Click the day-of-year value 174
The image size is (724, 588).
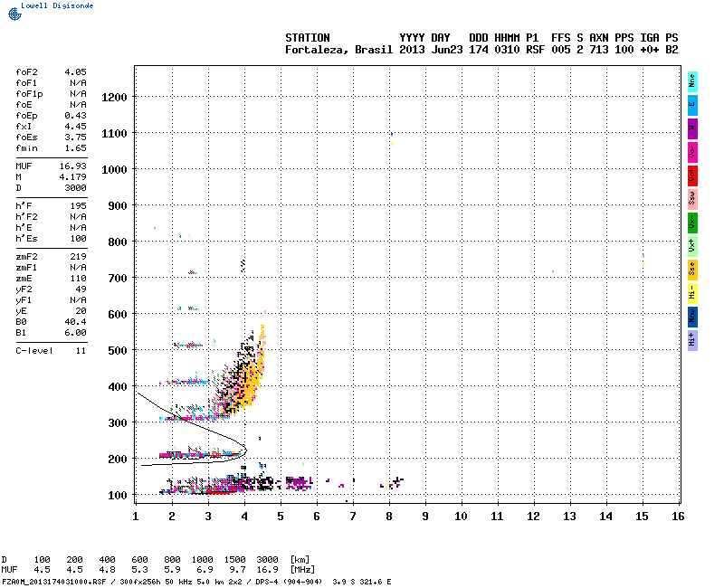[x=479, y=50]
